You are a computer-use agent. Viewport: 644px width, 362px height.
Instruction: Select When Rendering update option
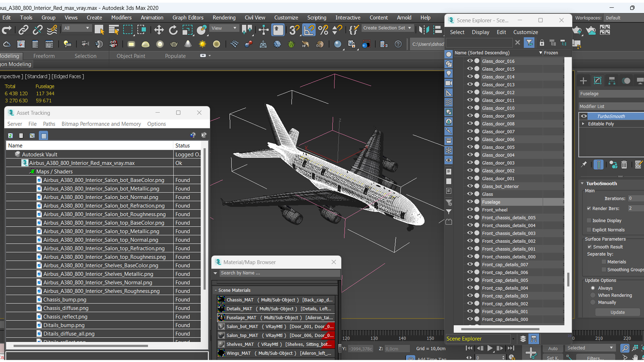coord(593,295)
